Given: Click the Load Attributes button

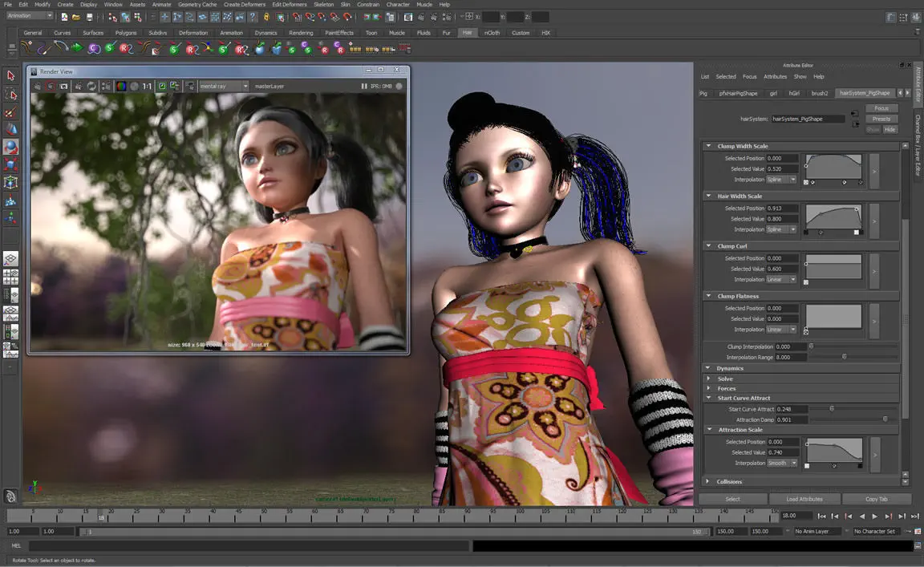Looking at the screenshot, I should (805, 499).
